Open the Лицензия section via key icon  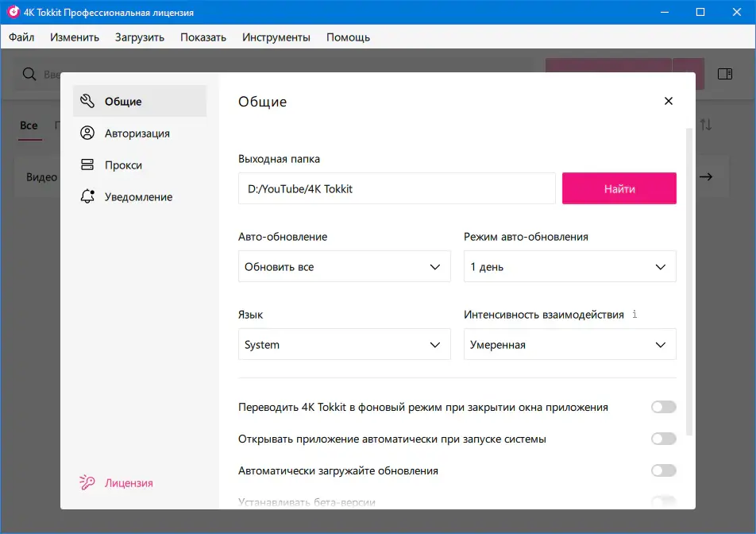pos(127,482)
